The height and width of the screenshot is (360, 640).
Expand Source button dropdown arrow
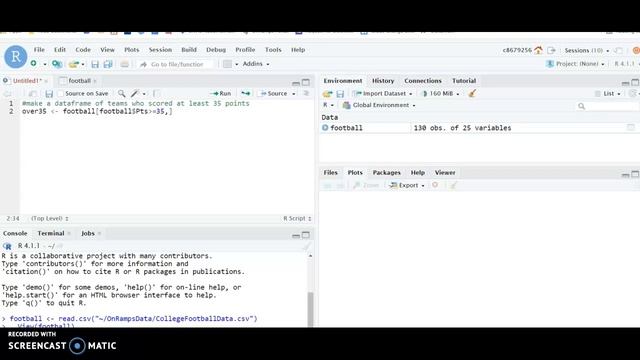[293, 94]
